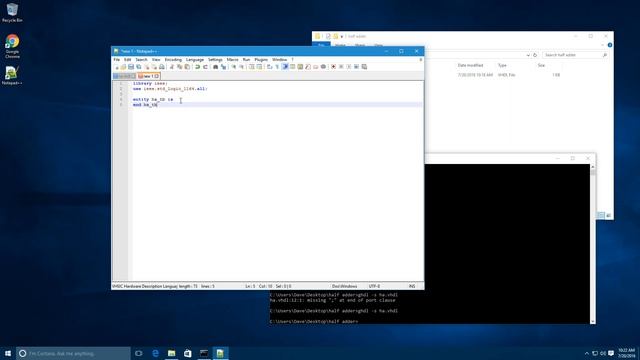Click the Zoom Out toolbar icon

tap(242, 67)
